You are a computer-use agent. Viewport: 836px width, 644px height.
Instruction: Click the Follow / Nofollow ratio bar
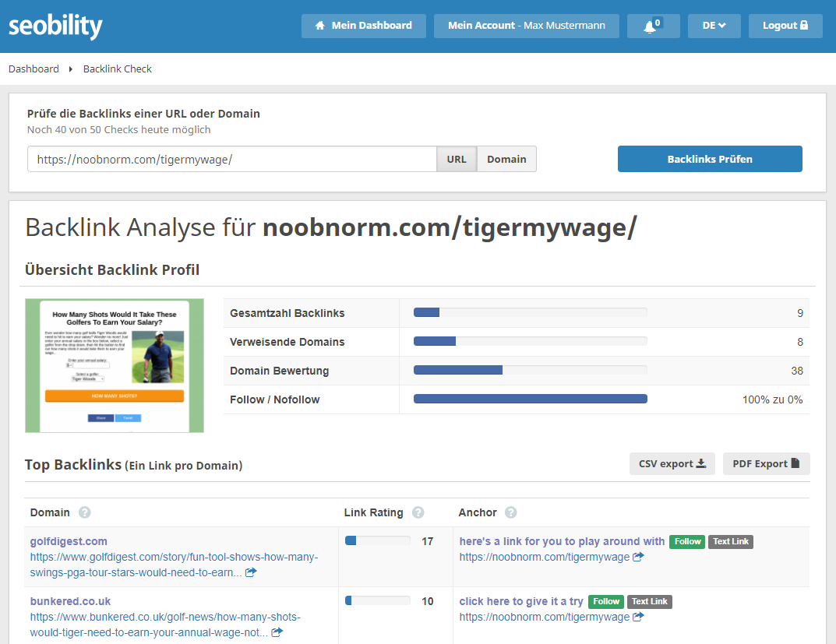(531, 399)
